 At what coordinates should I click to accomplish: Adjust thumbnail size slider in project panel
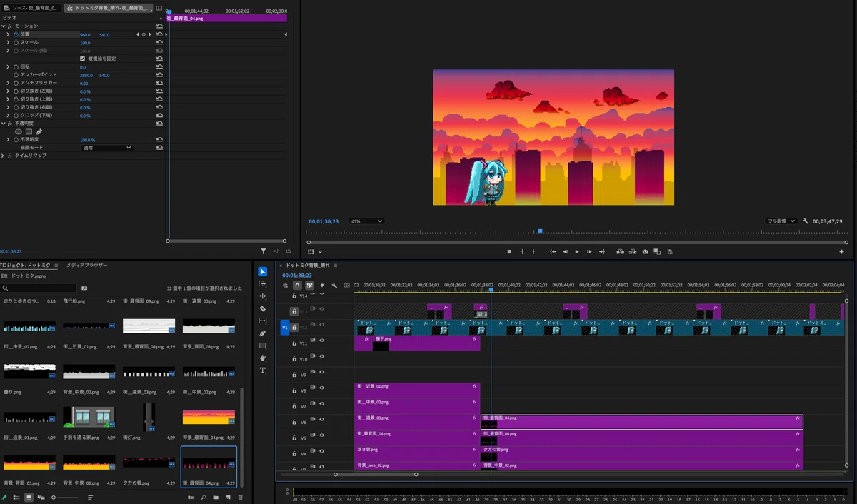pos(65,497)
